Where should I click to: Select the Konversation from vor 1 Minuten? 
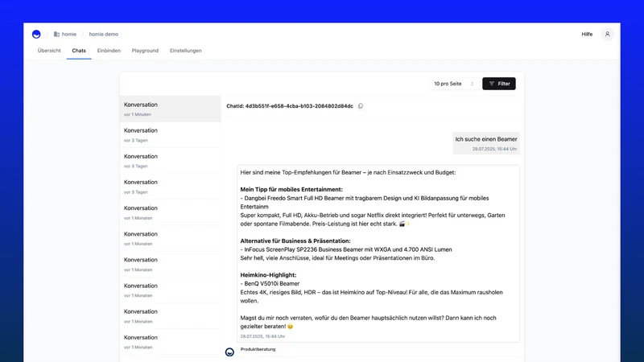point(170,109)
